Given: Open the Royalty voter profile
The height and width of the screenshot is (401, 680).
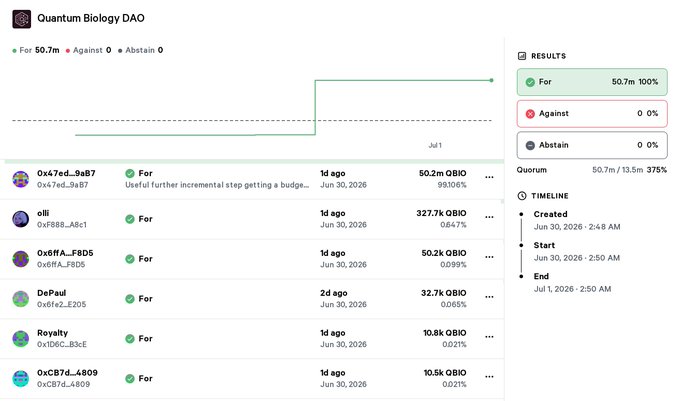Looking at the screenshot, I should click(52, 333).
